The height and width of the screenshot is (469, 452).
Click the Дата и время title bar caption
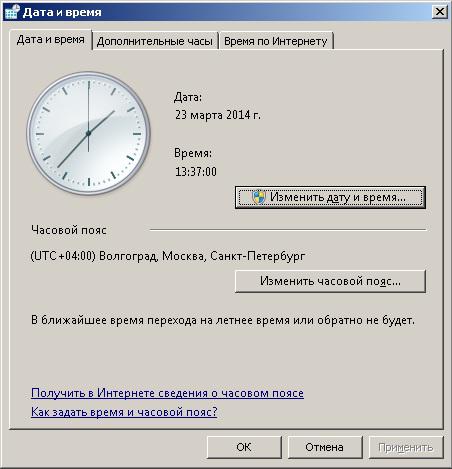pyautogui.click(x=62, y=12)
